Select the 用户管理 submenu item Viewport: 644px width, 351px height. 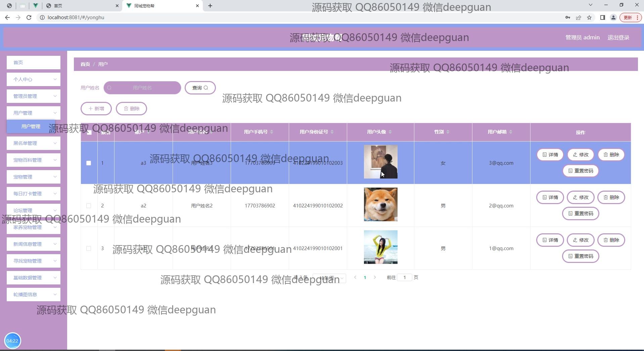[x=31, y=126]
